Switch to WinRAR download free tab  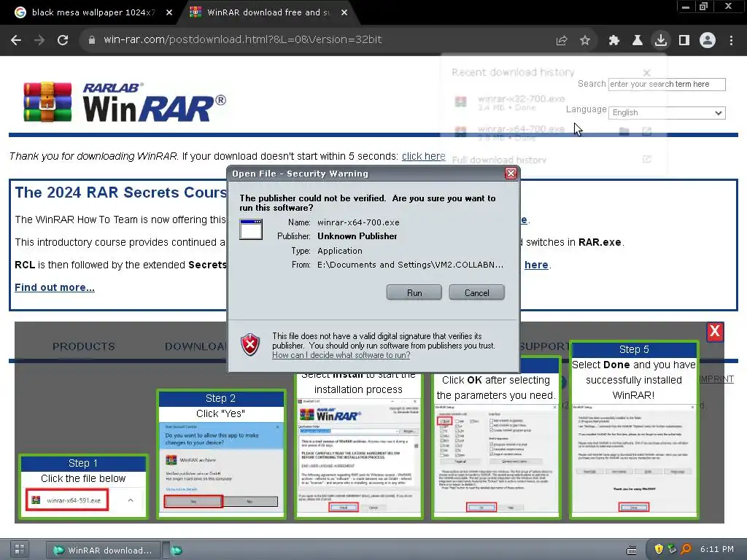coord(268,12)
